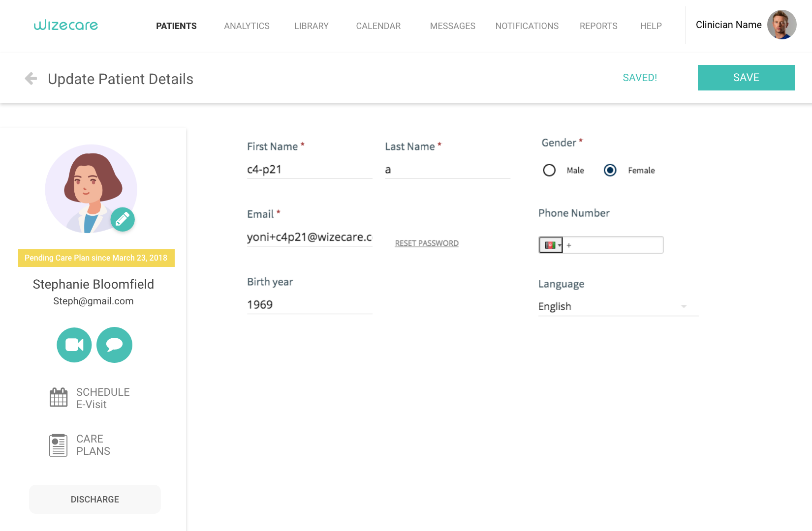The height and width of the screenshot is (531, 812).
Task: Go to the Calendar tab
Action: 378,26
